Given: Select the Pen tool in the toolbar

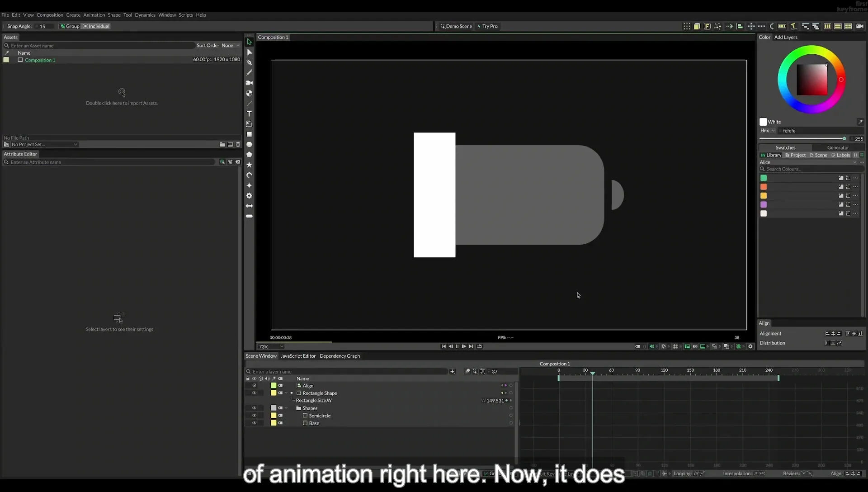Looking at the screenshot, I should [x=249, y=62].
